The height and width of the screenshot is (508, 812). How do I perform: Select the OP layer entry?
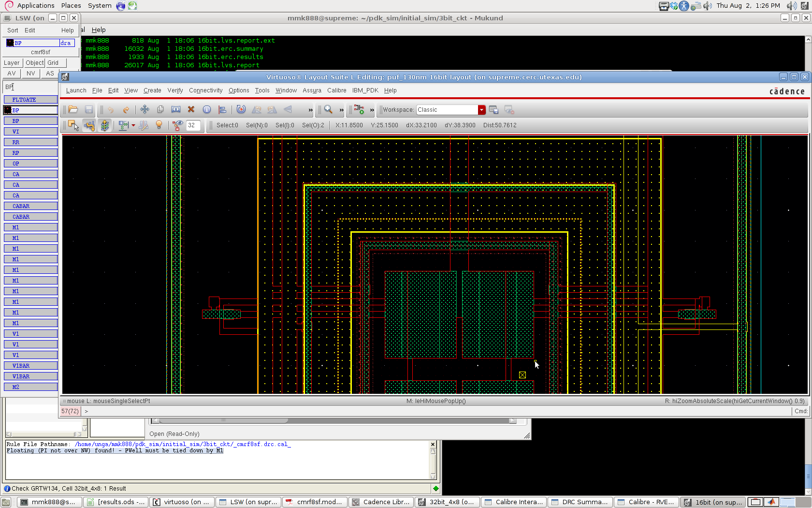pos(31,164)
